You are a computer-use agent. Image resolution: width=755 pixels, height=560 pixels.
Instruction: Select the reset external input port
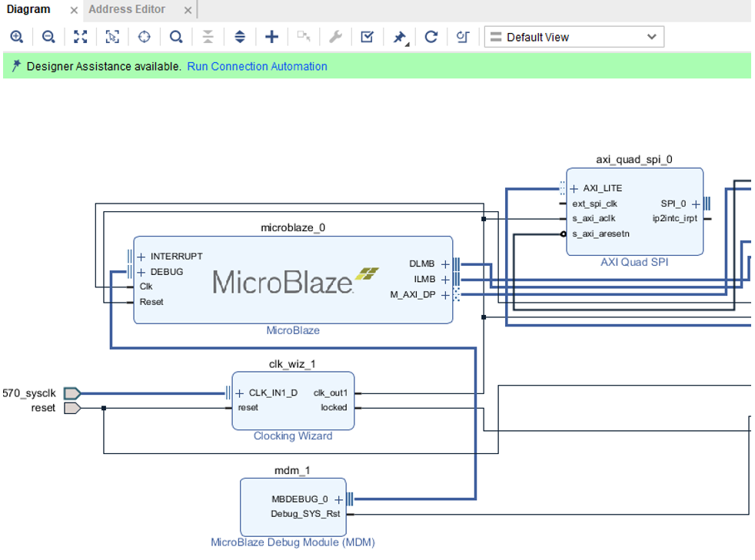(72, 408)
